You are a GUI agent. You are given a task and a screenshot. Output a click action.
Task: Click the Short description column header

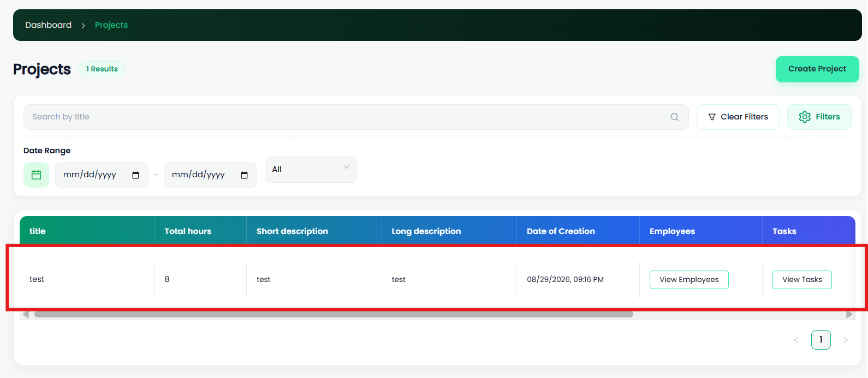(314, 231)
